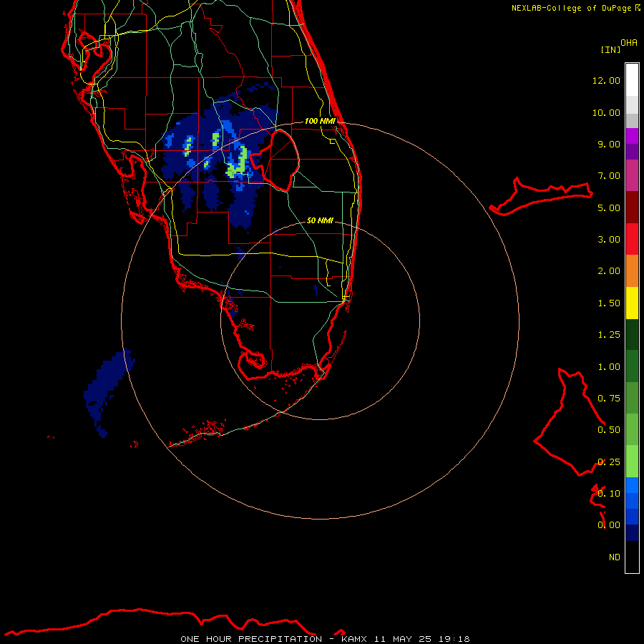Viewport: 644px width, 644px height.
Task: Click the 'ND' no-data legend label
Action: coord(615,557)
